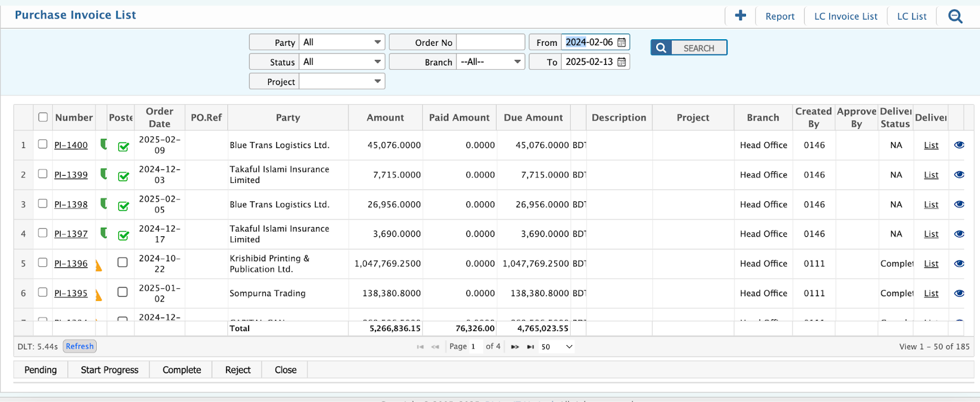Screen dimensions: 980x402
Task: Check the row checkbox for PI-1397
Action: pyautogui.click(x=42, y=233)
